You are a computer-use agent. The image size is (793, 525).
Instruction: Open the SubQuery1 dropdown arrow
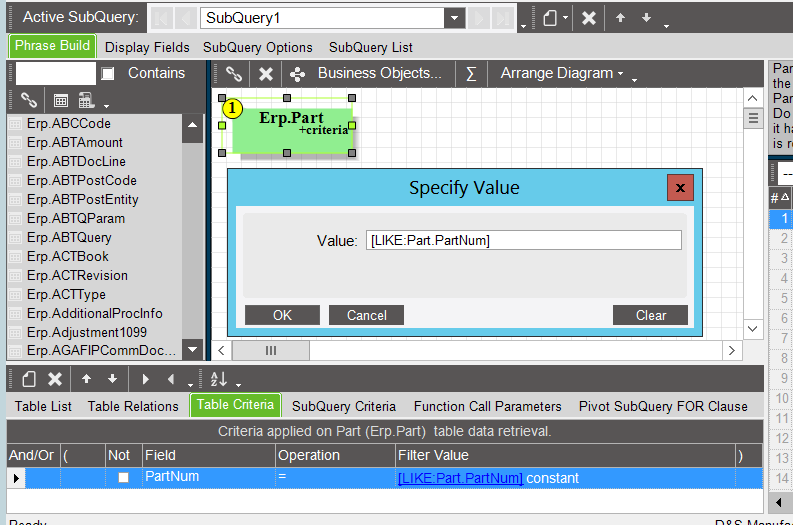(x=454, y=18)
